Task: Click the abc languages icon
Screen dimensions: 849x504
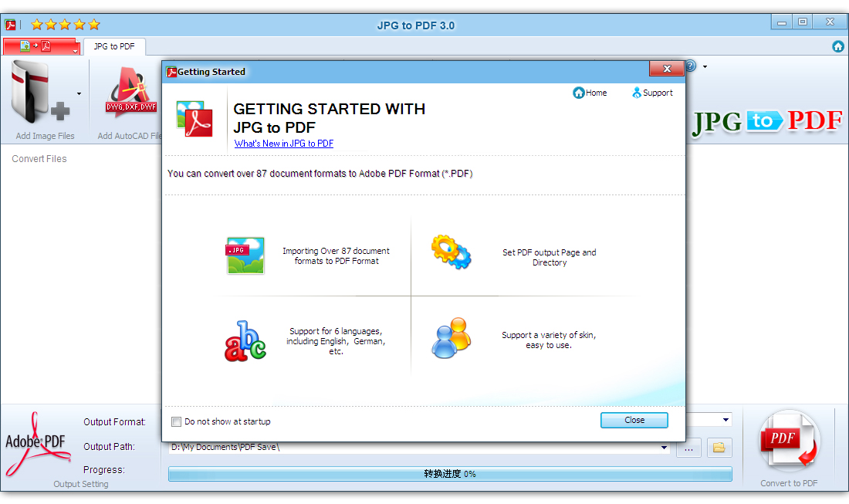Action: coord(245,341)
